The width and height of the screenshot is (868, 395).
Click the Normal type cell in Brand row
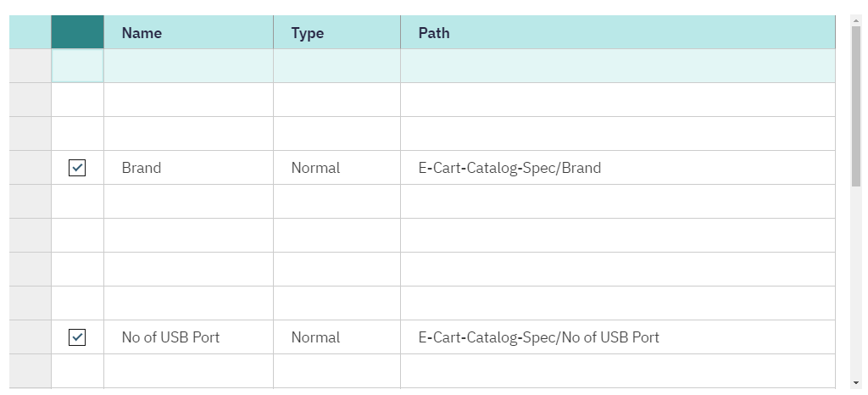(x=337, y=168)
